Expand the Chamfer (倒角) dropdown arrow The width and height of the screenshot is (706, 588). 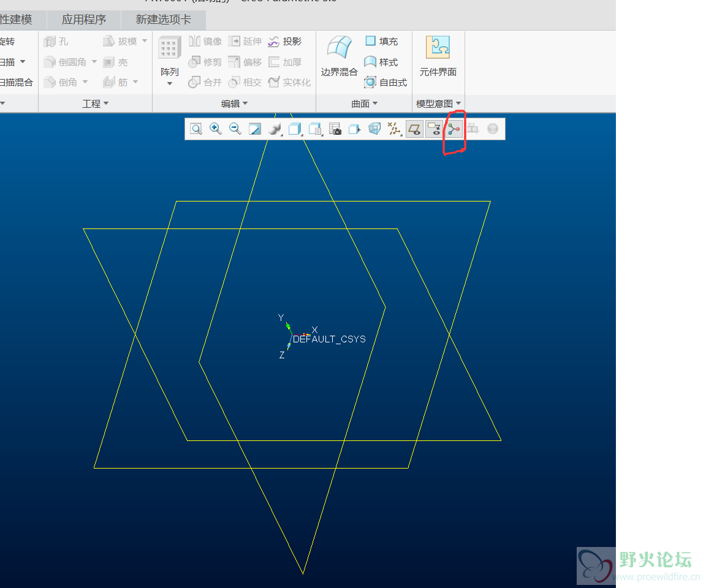click(x=85, y=82)
